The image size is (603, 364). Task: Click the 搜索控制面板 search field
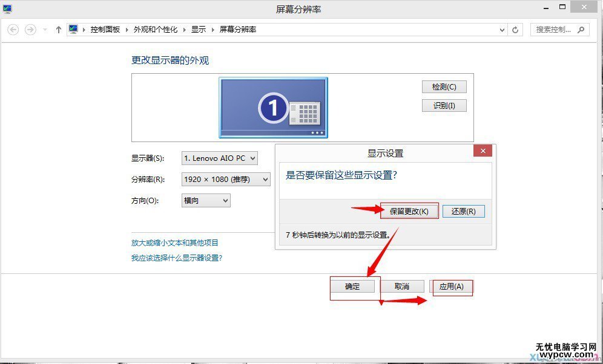559,30
